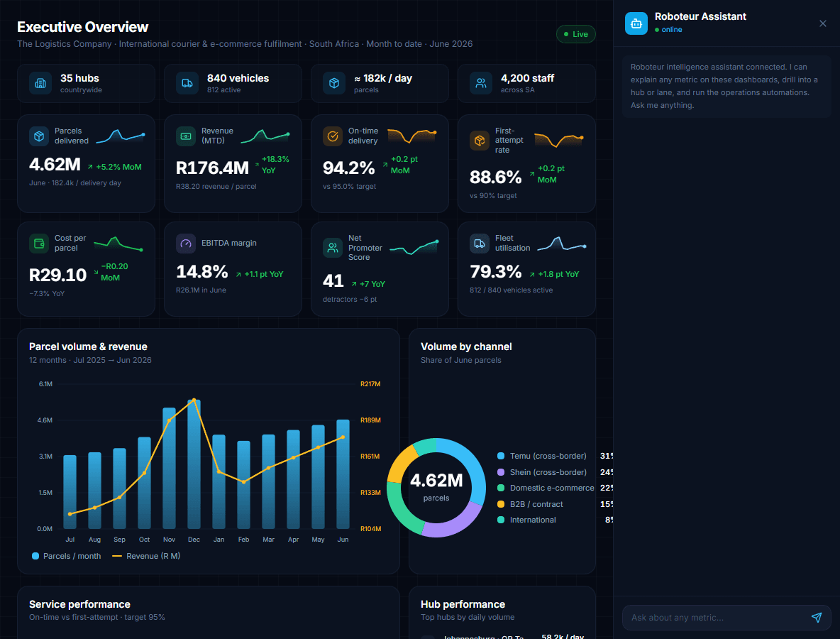Click the Revenue (MTD) banknote icon
Viewport: 840px width, 639px height.
click(186, 136)
